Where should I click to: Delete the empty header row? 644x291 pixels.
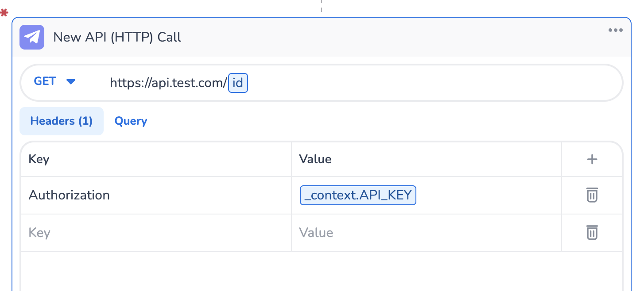[592, 233]
